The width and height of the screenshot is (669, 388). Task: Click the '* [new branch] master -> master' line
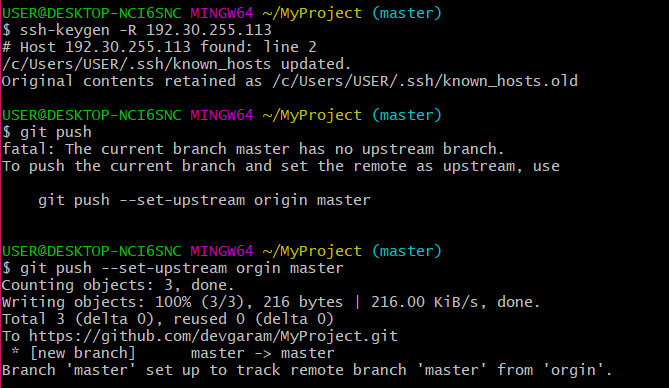pyautogui.click(x=173, y=353)
